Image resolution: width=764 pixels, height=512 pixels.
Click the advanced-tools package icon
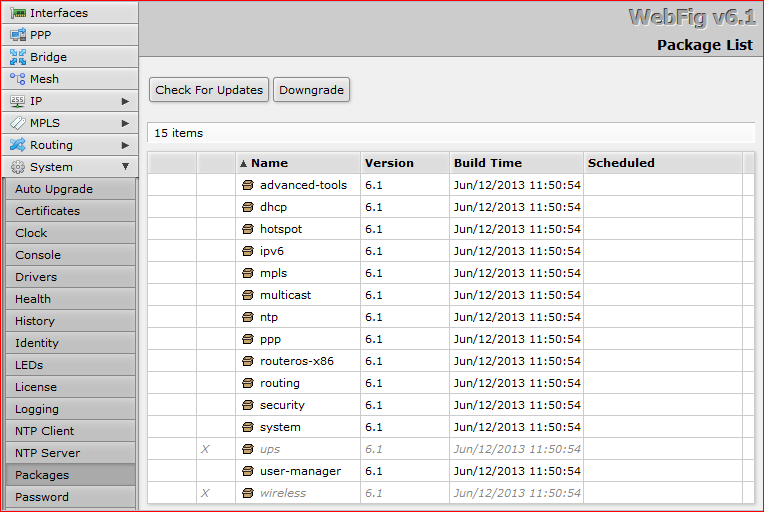coord(248,185)
